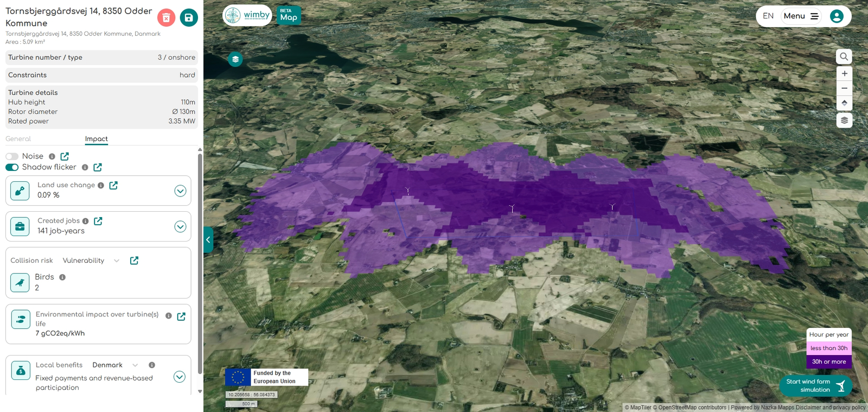The image size is (868, 412).
Task: Change language using EN selector
Action: pos(768,16)
